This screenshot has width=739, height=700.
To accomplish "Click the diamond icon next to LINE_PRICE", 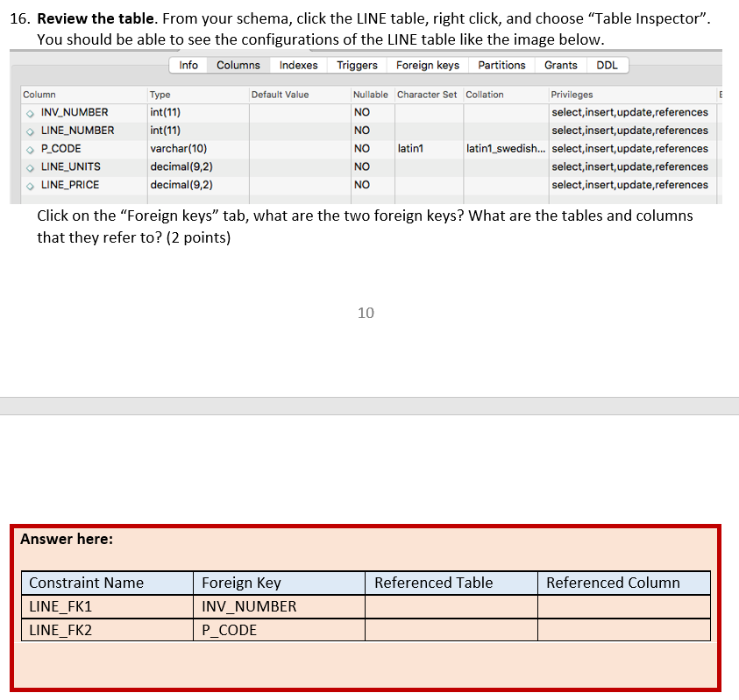I will (x=29, y=185).
